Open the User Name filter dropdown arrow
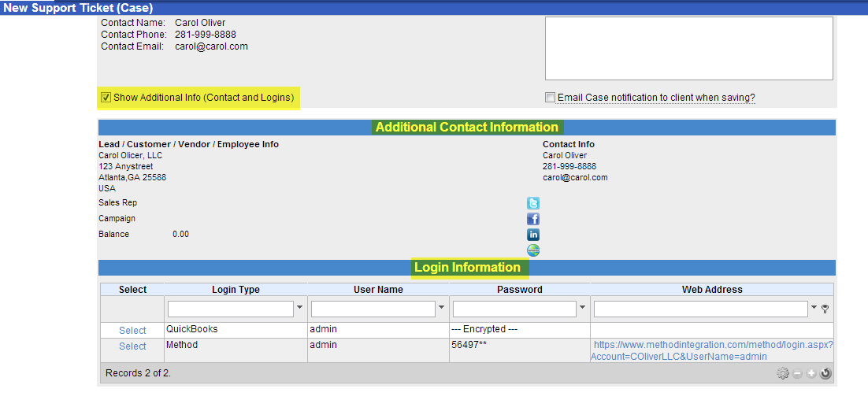 click(x=441, y=308)
